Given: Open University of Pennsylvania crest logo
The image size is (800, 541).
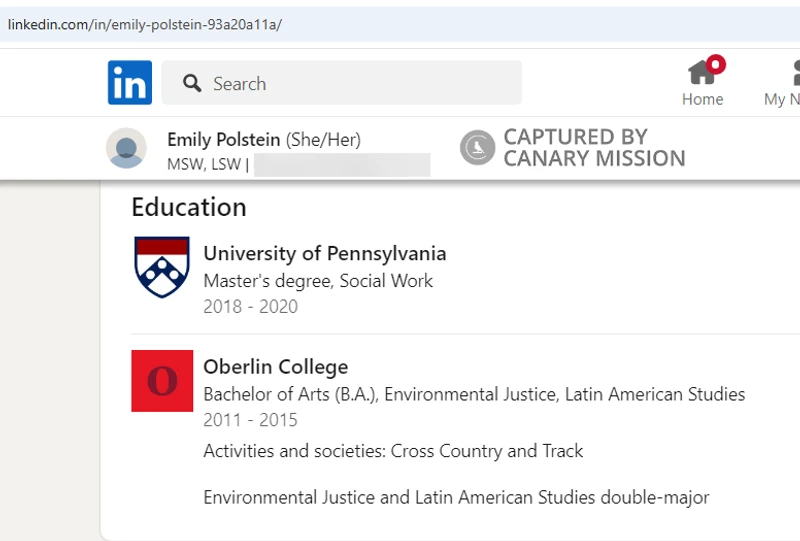Looking at the screenshot, I should click(162, 267).
